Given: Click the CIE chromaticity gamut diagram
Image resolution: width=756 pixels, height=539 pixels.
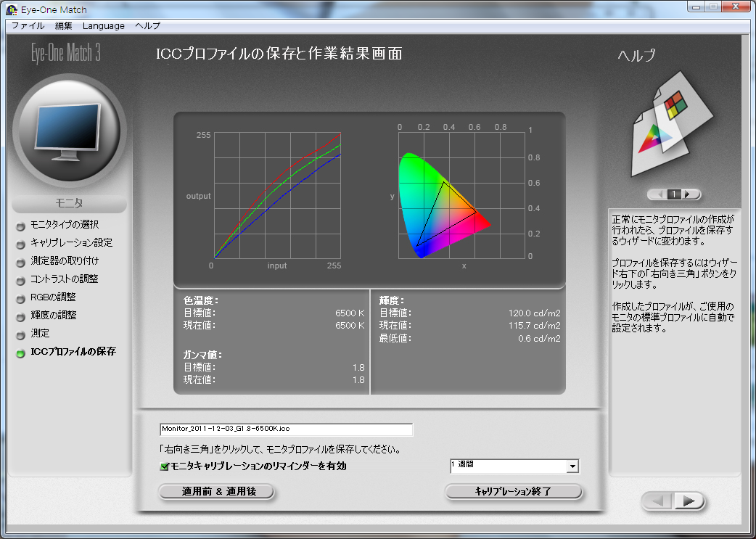Looking at the screenshot, I should (x=462, y=196).
